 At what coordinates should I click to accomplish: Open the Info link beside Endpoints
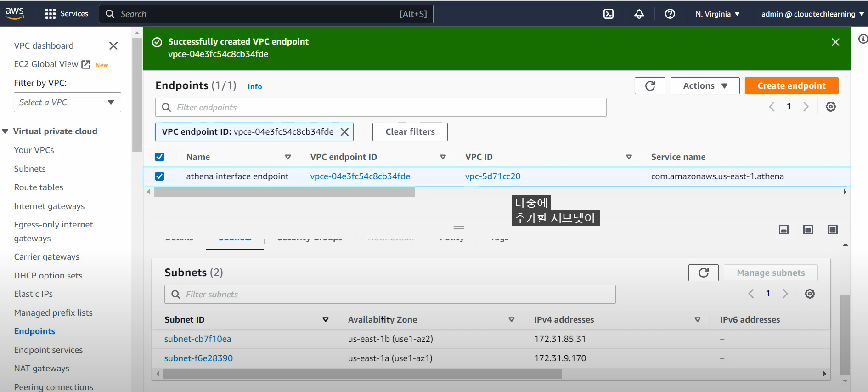click(x=255, y=86)
